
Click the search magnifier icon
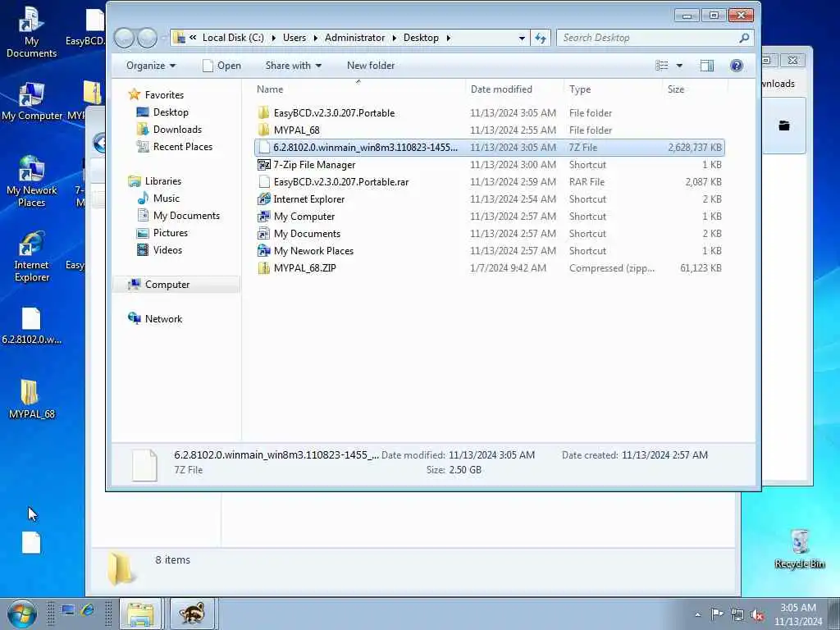(x=744, y=38)
